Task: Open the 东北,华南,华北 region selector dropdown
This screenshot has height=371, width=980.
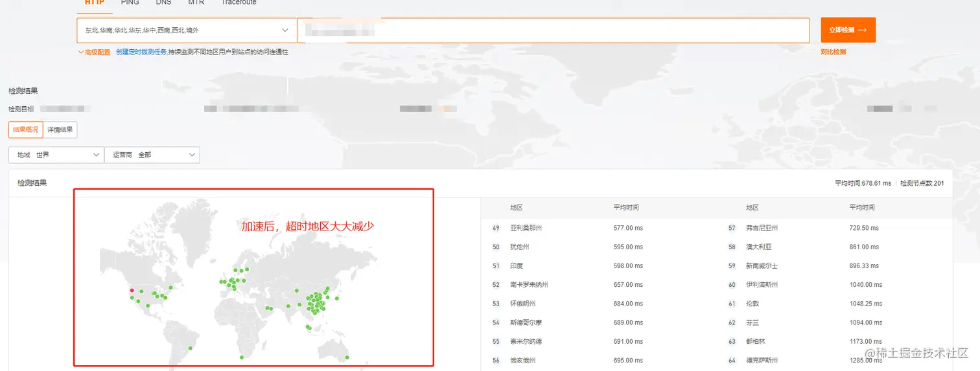Action: tap(187, 30)
